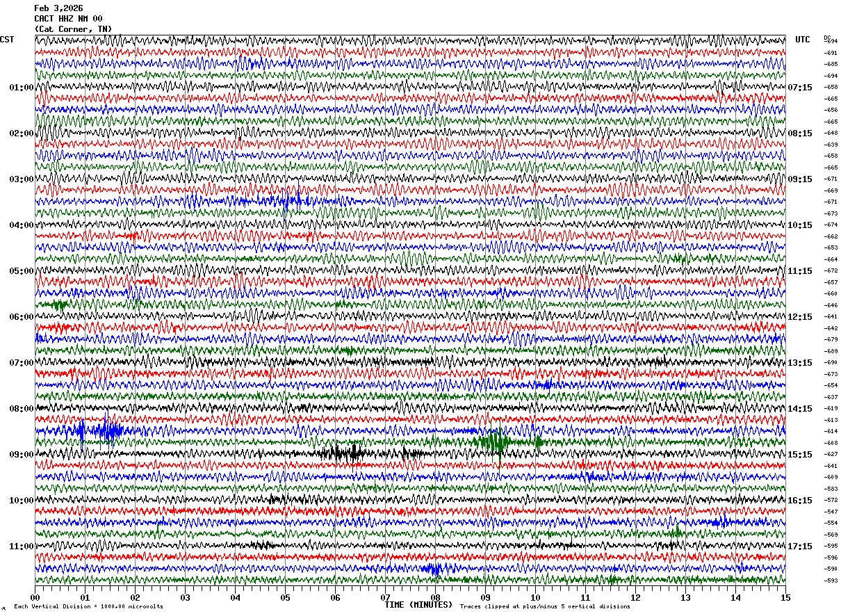Click the "11" minute axis tick label

pyautogui.click(x=585, y=597)
